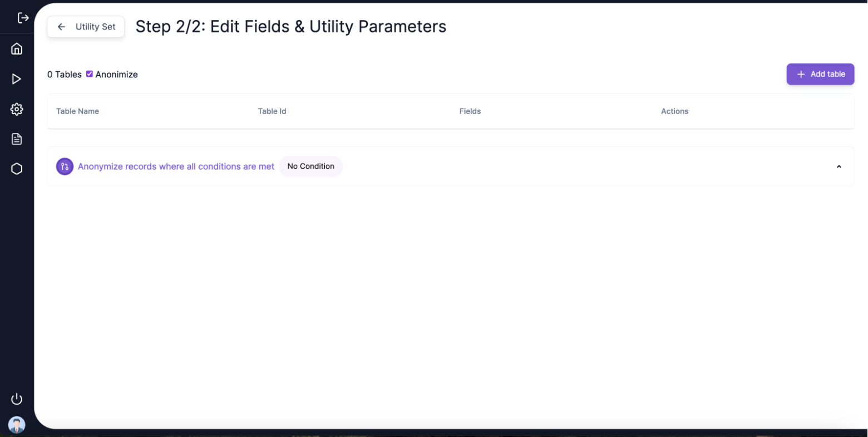Viewport: 868px width, 437px height.
Task: Collapse the anonymize conditions panel chevron
Action: click(839, 166)
